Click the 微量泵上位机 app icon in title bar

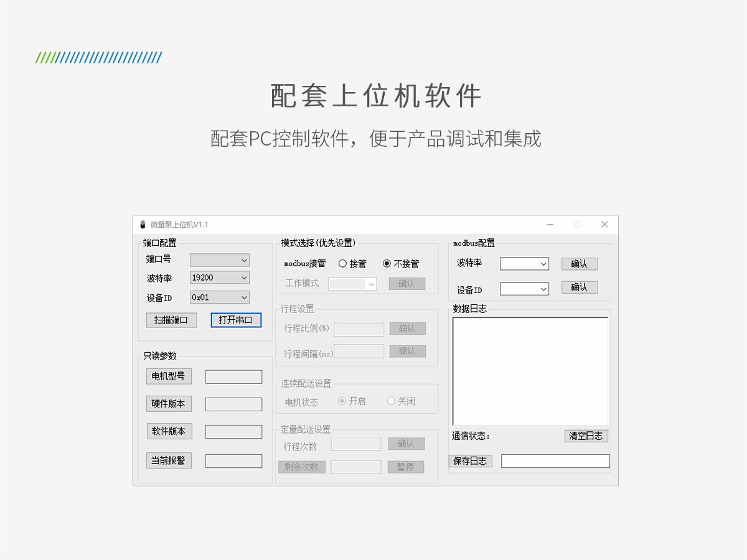(x=143, y=225)
